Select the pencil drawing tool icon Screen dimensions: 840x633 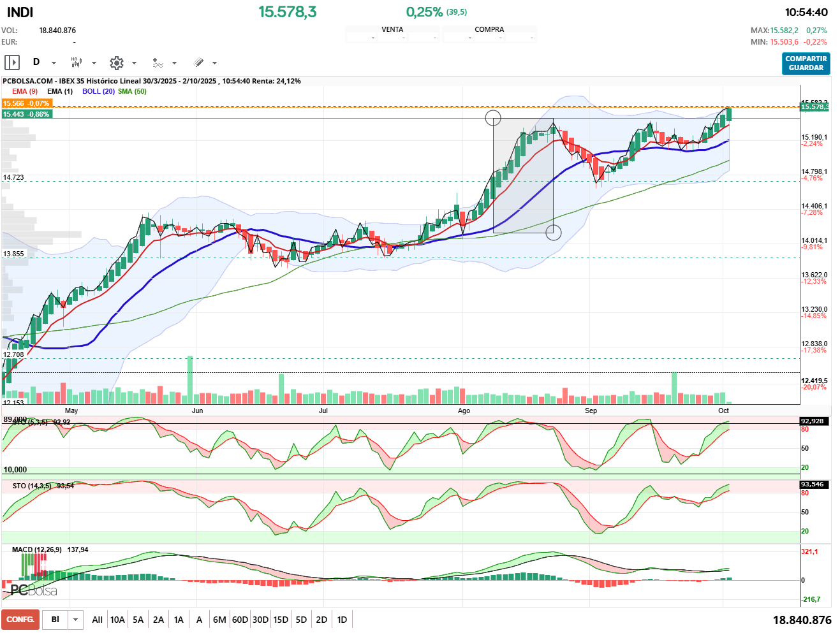coord(198,62)
